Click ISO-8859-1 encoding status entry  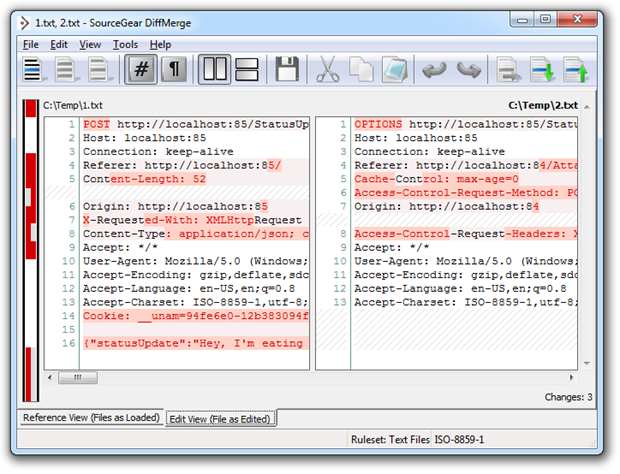pos(459,440)
